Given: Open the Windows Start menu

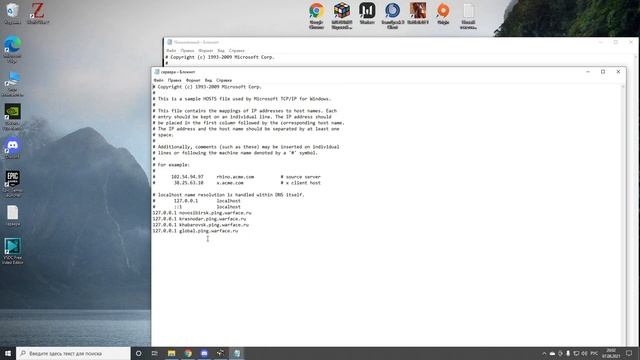Looking at the screenshot, I should (x=8, y=353).
